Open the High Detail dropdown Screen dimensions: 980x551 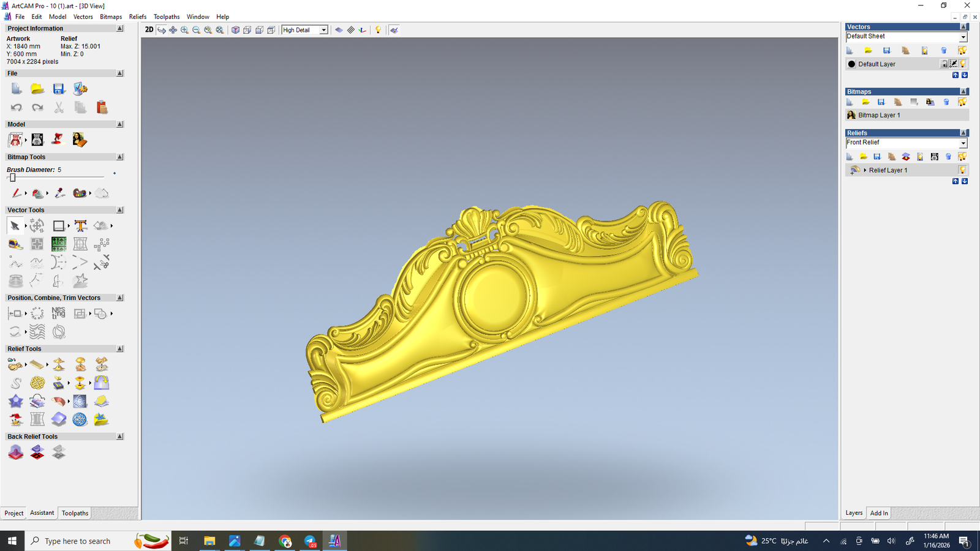point(323,30)
